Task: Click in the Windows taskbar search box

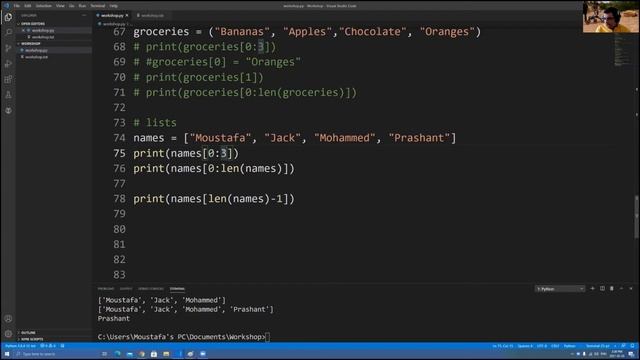Action: (55, 354)
